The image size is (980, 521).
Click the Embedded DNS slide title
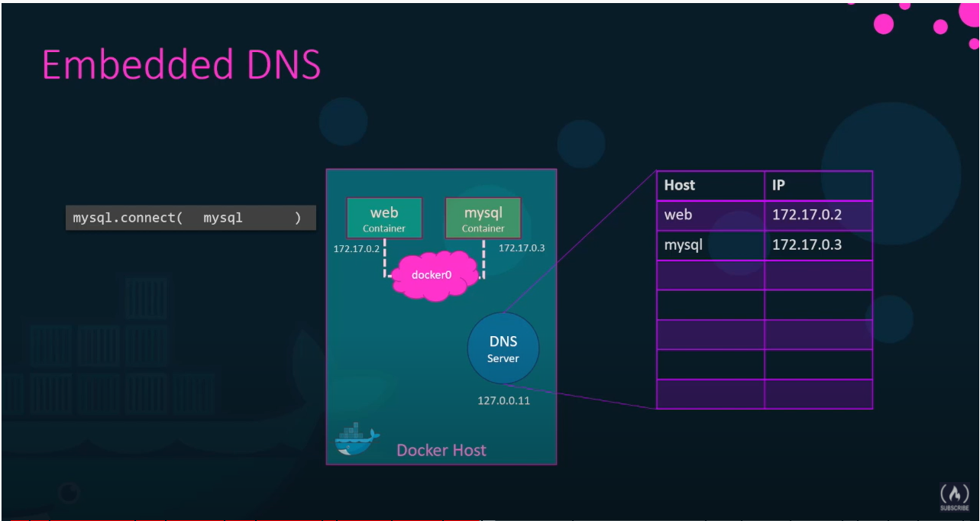pos(181,65)
